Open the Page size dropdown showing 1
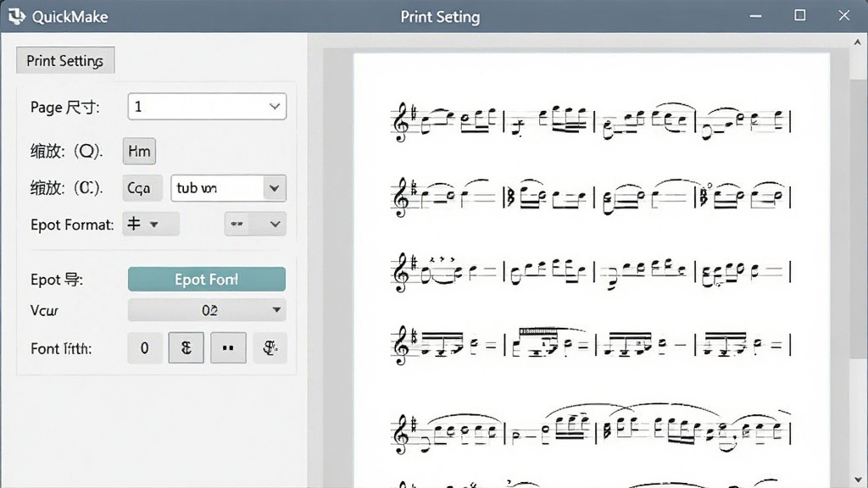 (207, 106)
